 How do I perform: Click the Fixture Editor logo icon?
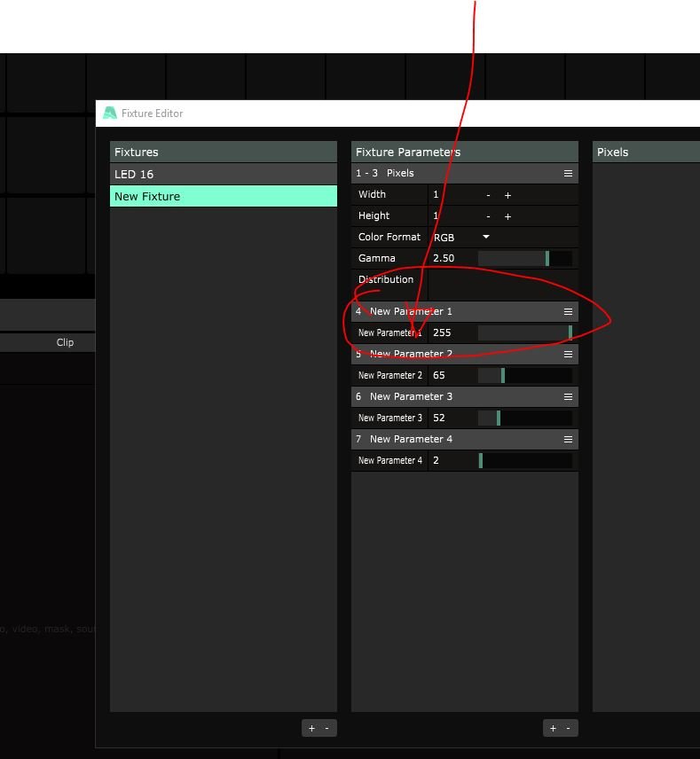(x=110, y=113)
